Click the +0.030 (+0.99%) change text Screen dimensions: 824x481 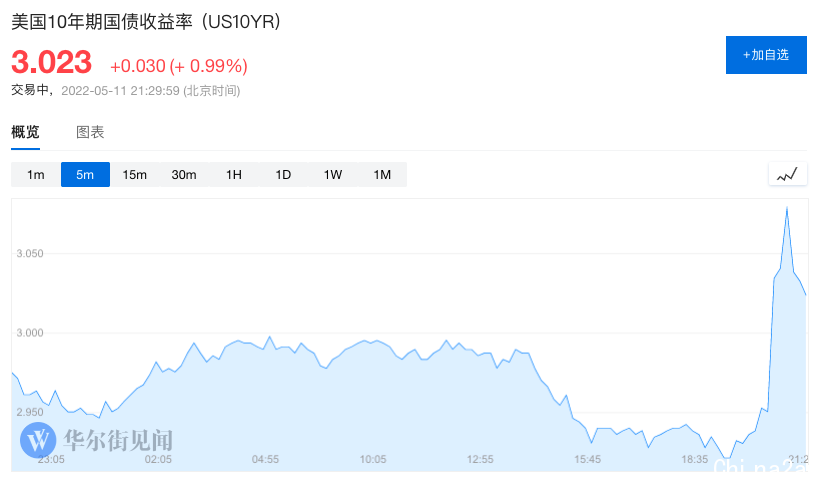(178, 66)
